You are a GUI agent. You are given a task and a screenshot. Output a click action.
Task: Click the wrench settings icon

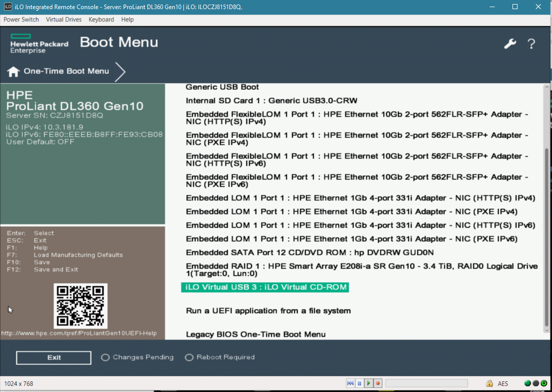pyautogui.click(x=509, y=44)
